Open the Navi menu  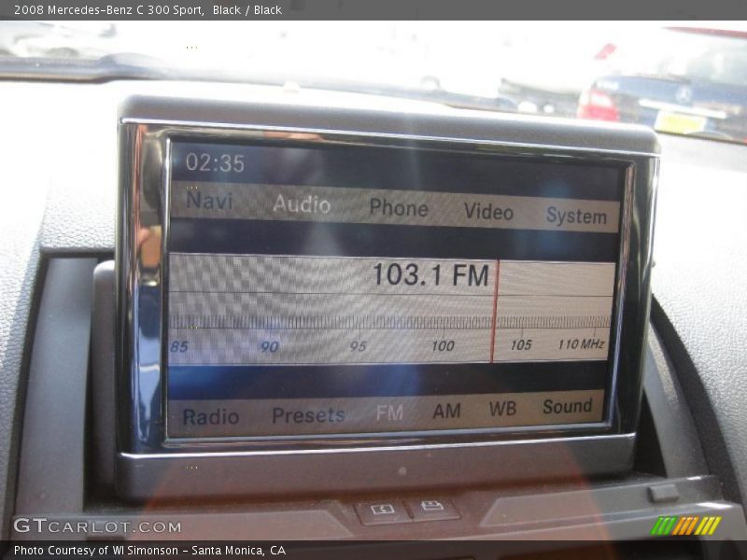click(209, 200)
